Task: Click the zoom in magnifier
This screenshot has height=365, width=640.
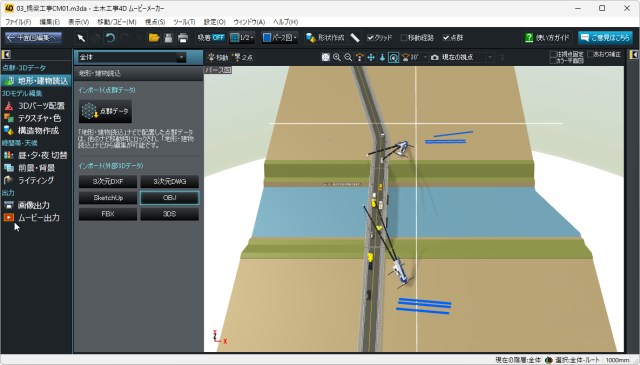Action: tap(337, 58)
